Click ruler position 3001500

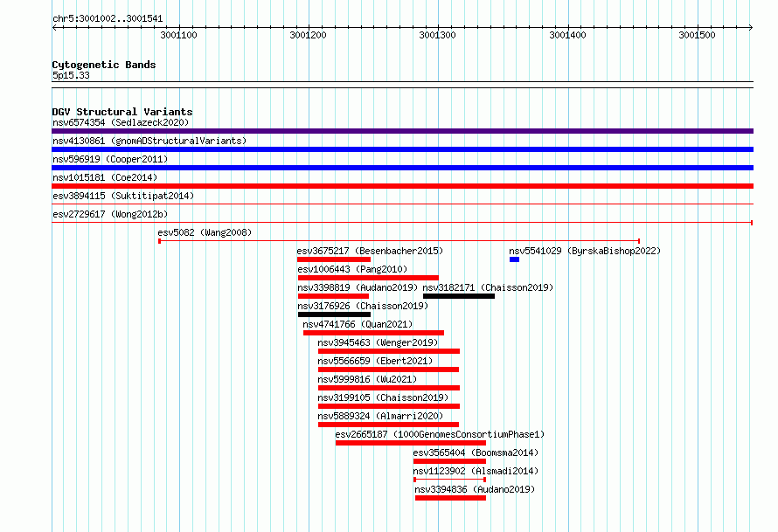pyautogui.click(x=697, y=35)
